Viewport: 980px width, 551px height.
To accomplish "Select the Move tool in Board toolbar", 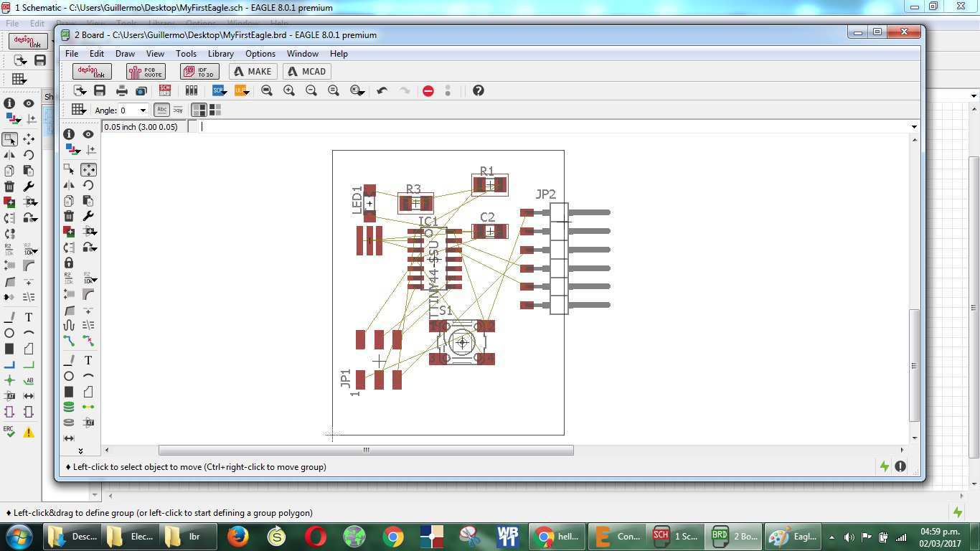I will 88,169.
